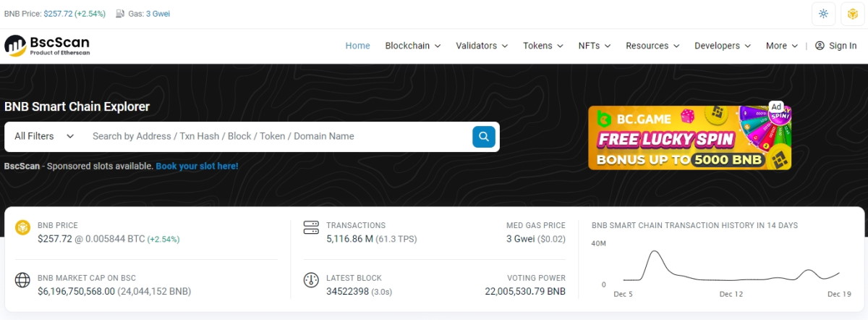Open the Validators menu
Image resolution: width=868 pixels, height=320 pixels.
482,46
